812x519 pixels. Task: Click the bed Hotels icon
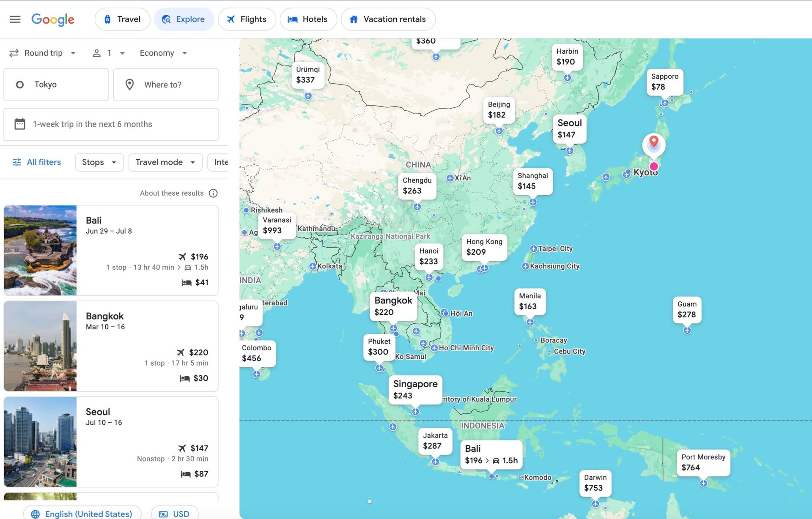292,19
